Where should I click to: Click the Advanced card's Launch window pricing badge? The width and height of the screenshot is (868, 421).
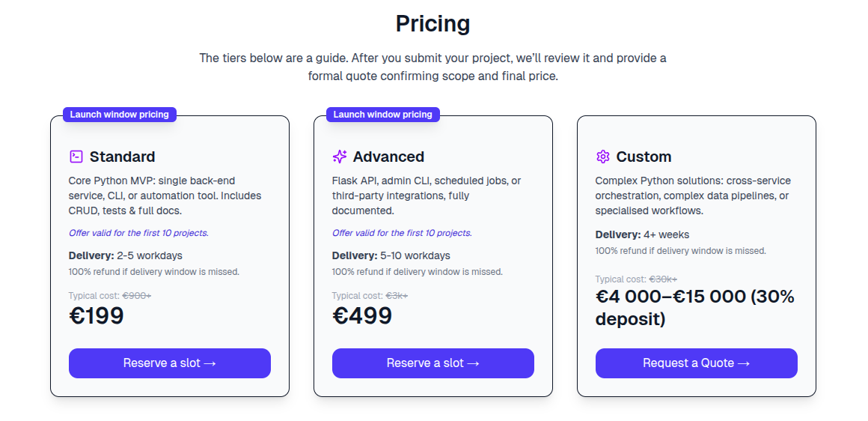coord(383,115)
